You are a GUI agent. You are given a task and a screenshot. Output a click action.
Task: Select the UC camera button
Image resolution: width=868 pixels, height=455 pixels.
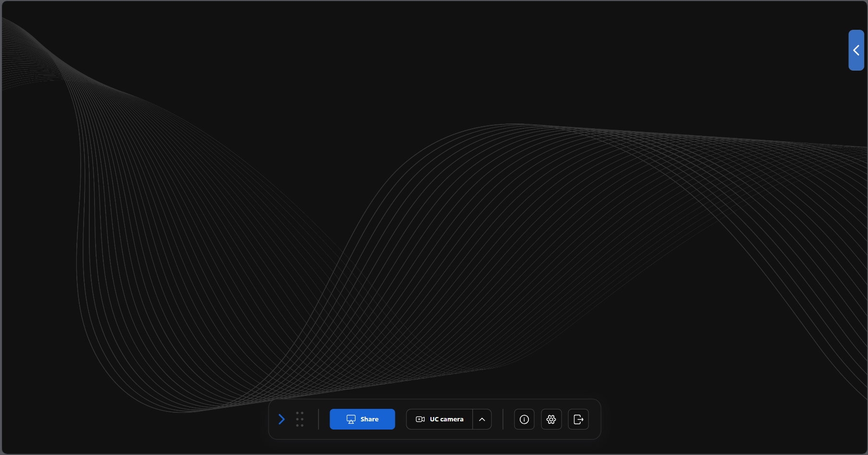(440, 419)
